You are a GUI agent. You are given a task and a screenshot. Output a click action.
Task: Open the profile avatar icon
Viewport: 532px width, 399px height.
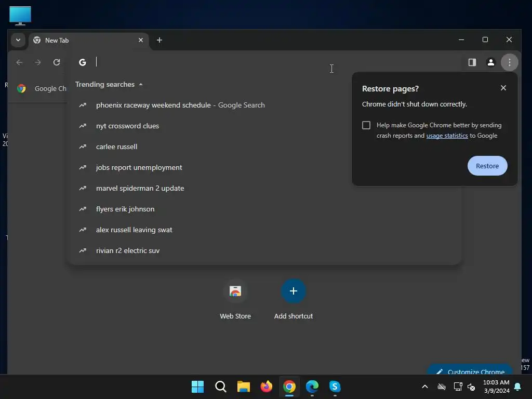coord(490,62)
